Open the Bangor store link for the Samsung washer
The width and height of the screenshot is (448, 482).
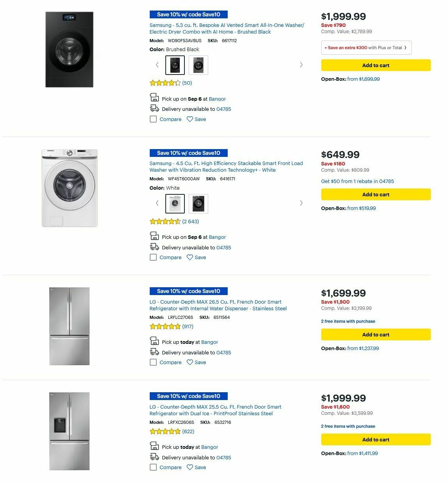[x=217, y=99]
